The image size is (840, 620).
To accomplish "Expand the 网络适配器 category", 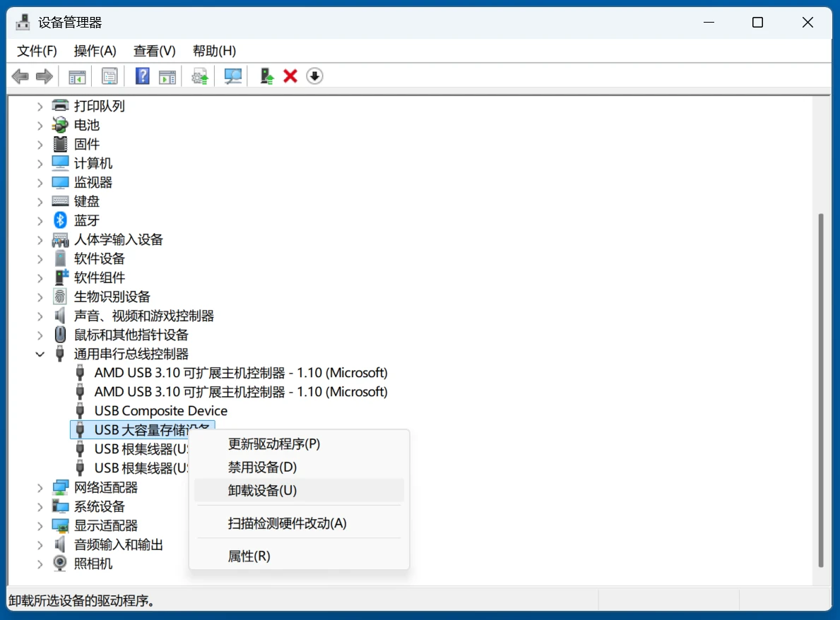I will [x=40, y=488].
